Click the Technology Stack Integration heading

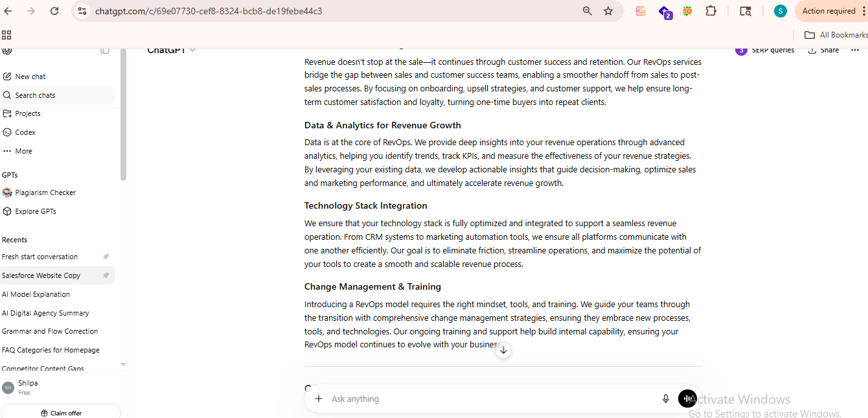click(366, 205)
